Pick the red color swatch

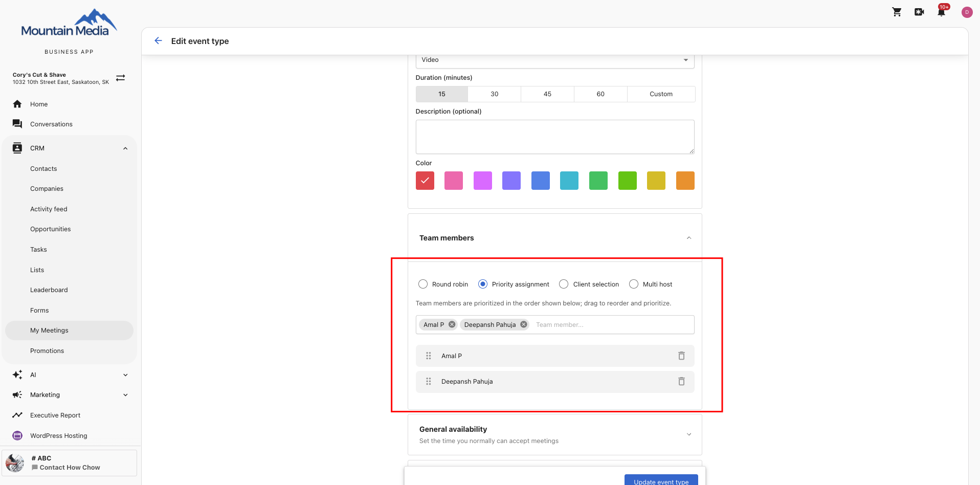425,181
